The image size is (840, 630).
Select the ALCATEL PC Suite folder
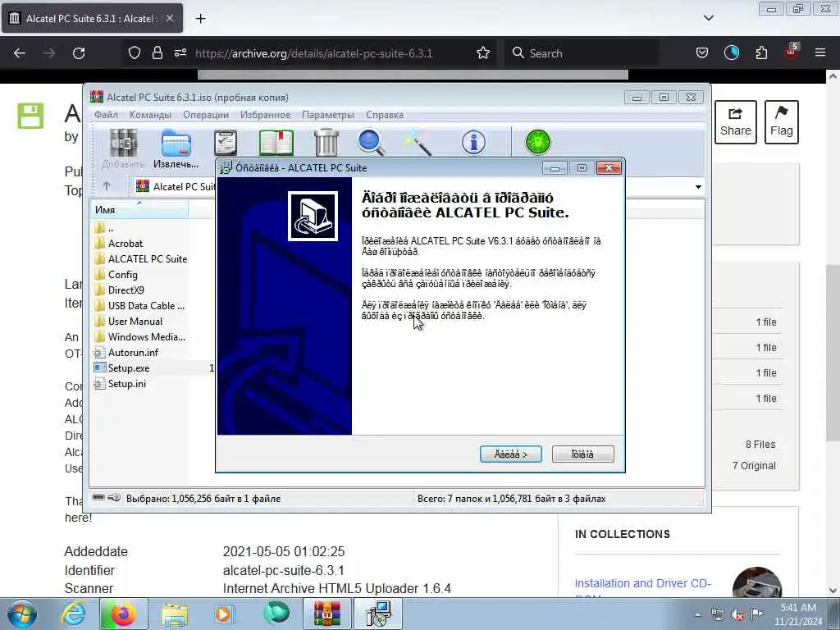[141, 258]
